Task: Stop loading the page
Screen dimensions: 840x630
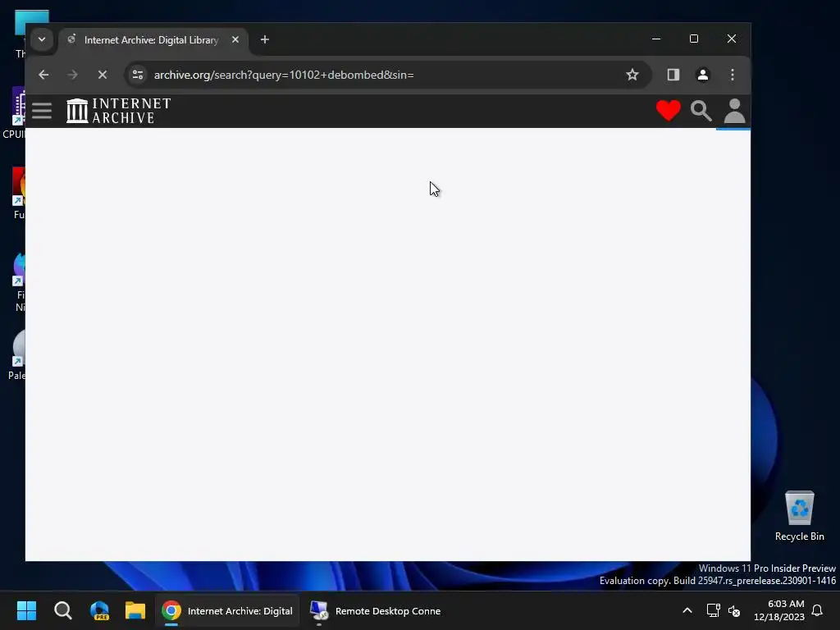Action: click(103, 75)
